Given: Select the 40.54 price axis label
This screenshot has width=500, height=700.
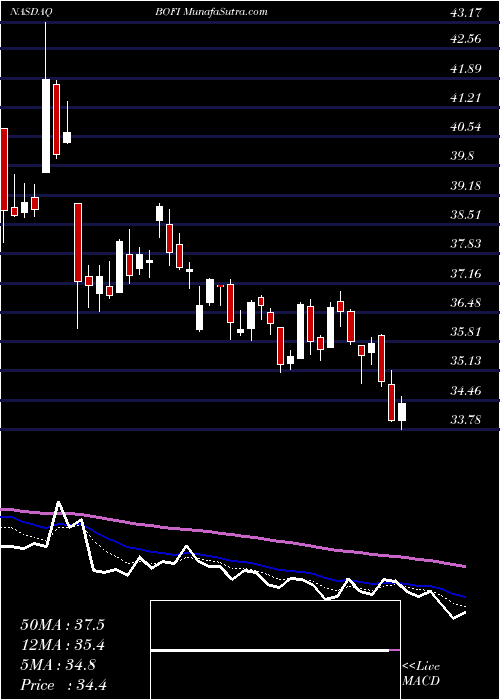Looking at the screenshot, I should click(466, 127).
